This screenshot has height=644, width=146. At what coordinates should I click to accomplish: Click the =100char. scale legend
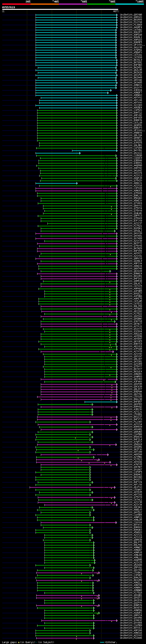109,642
